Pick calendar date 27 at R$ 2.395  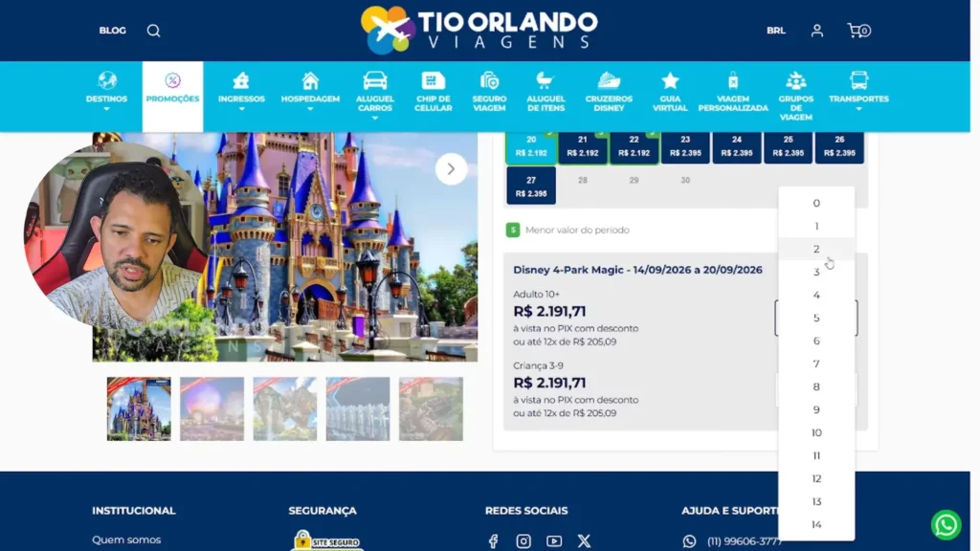[531, 187]
